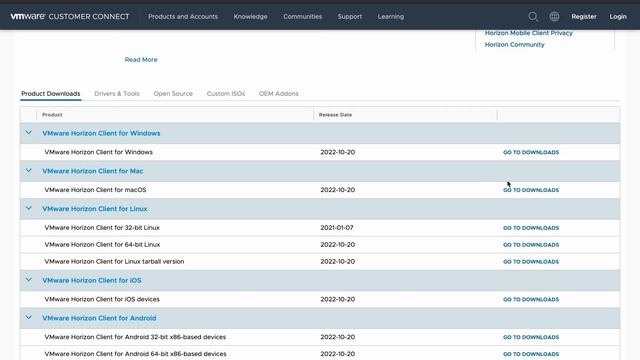Select the 2021-01-07 release date cell

pyautogui.click(x=337, y=227)
